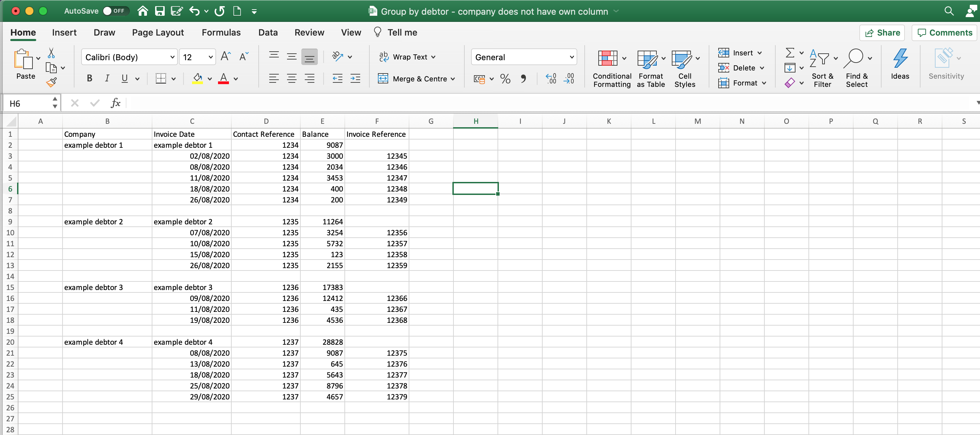Align text left
980x435 pixels.
(x=274, y=78)
